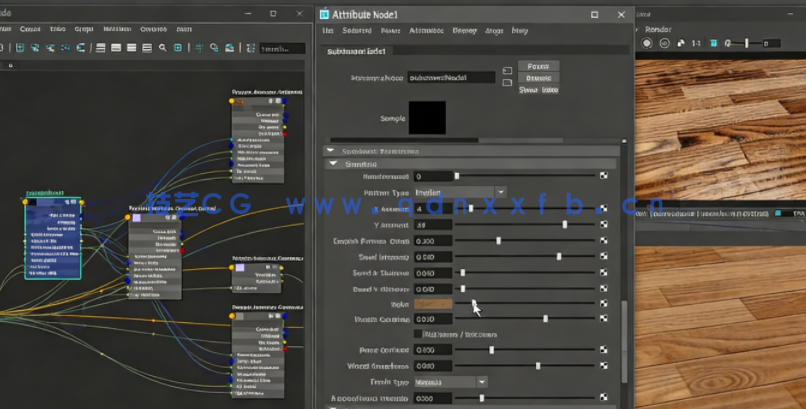
Task: Click the checker map button on the Y Amount row
Action: 604,225
